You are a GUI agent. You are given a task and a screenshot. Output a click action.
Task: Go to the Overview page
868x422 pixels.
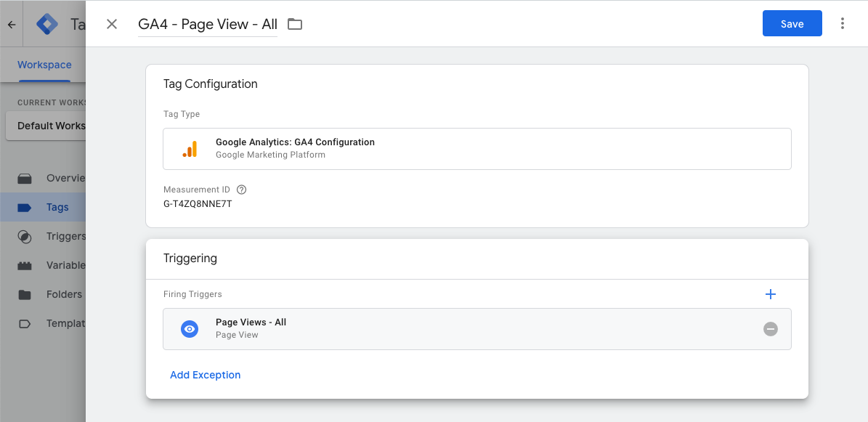65,178
